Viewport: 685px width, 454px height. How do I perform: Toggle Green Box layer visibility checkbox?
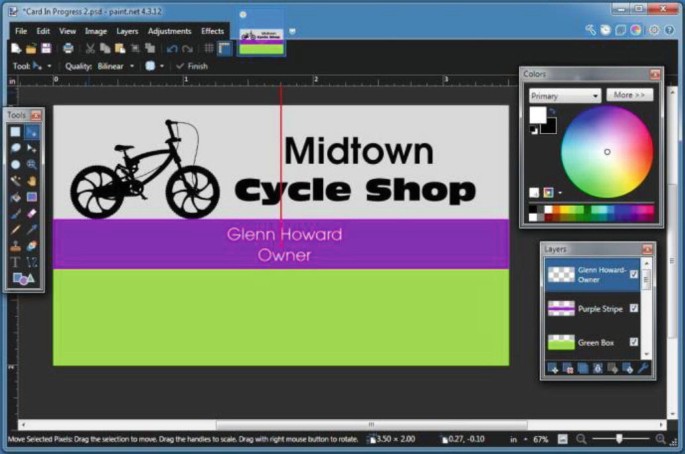click(634, 342)
